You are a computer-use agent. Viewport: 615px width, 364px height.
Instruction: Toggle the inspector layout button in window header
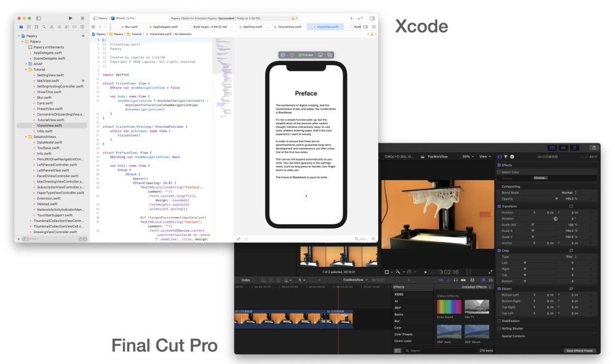575,148
